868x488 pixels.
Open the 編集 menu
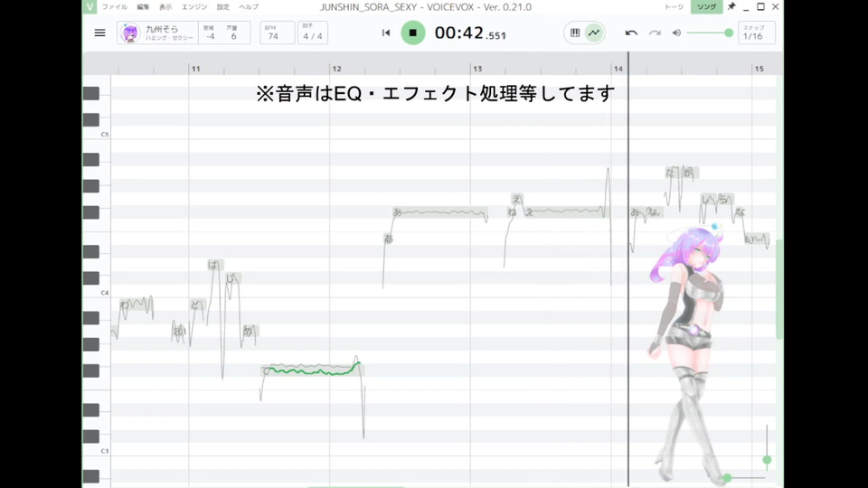tap(143, 6)
